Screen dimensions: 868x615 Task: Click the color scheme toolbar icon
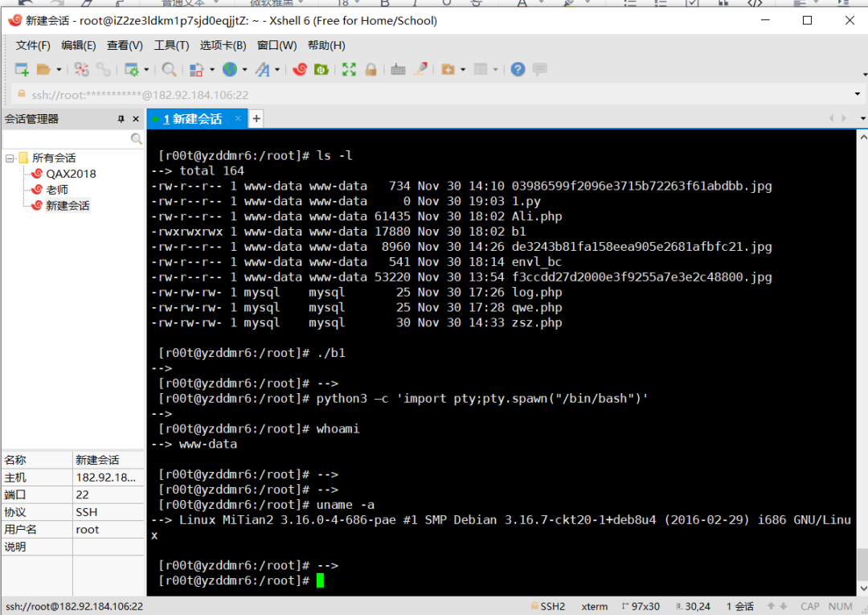(x=197, y=69)
